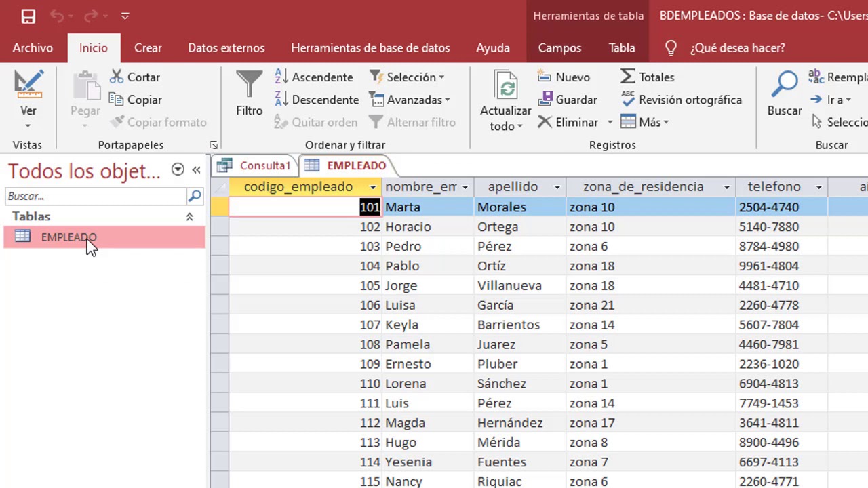
Task: Click cell with name Horacio
Action: click(x=428, y=227)
